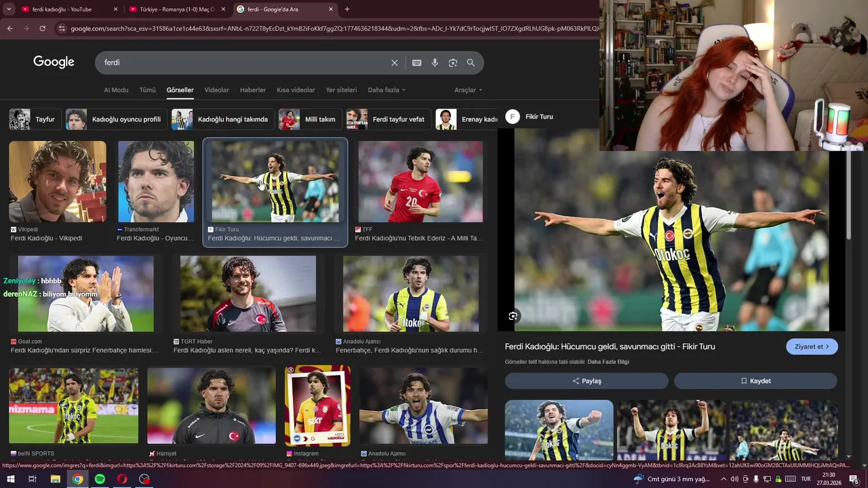Viewport: 868px width, 488px height.
Task: Open the TFF red jersey image thumbnail
Action: click(420, 182)
